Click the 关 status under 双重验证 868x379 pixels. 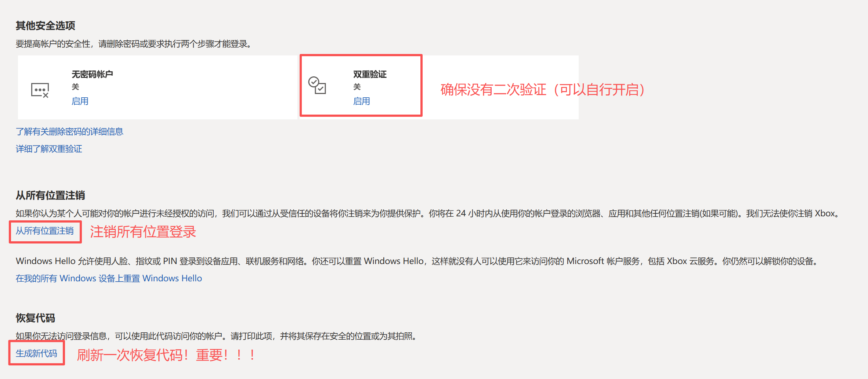[x=358, y=87]
